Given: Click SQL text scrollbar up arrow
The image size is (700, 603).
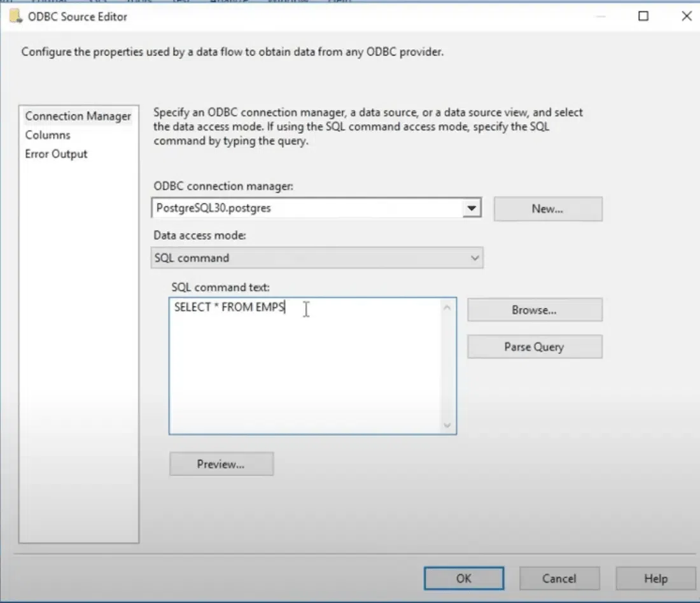Looking at the screenshot, I should 447,308.
